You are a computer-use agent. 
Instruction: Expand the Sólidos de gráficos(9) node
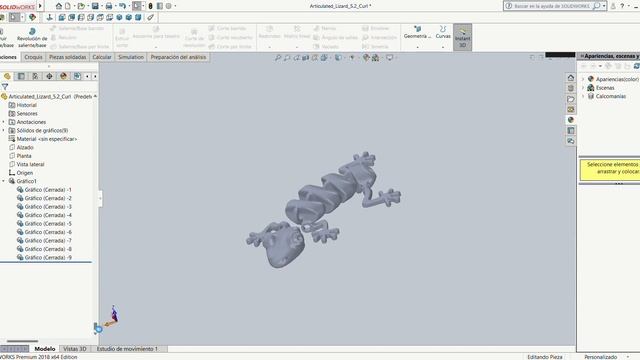point(4,131)
